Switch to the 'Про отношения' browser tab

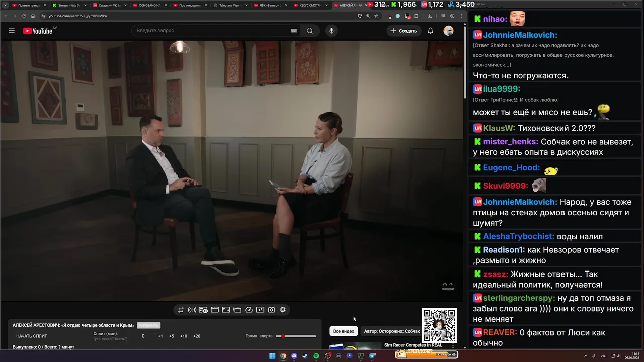click(x=190, y=5)
